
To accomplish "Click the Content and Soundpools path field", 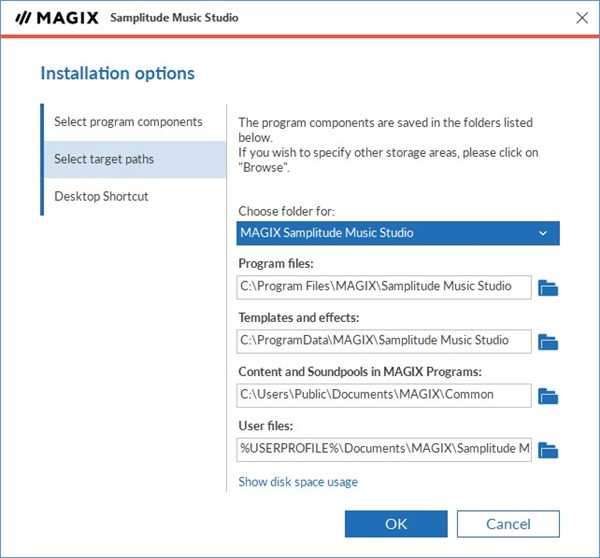I will click(384, 395).
